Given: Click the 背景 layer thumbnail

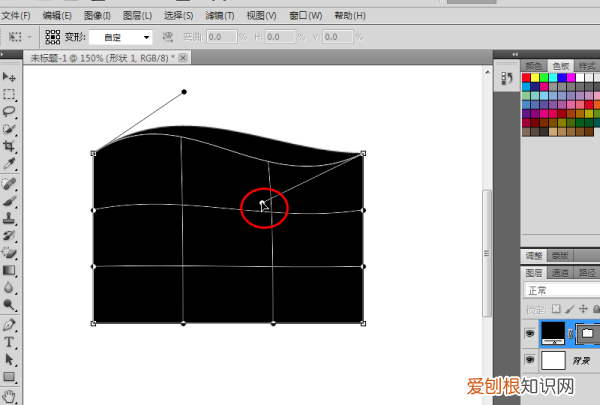Looking at the screenshot, I should [552, 359].
